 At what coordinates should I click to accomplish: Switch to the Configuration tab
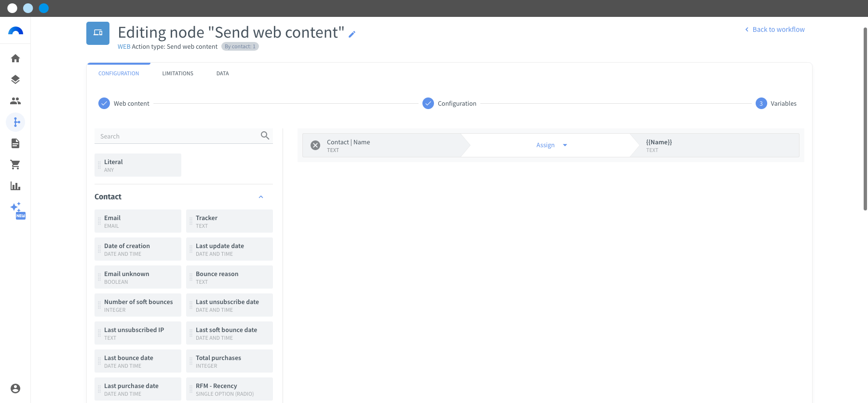point(119,73)
